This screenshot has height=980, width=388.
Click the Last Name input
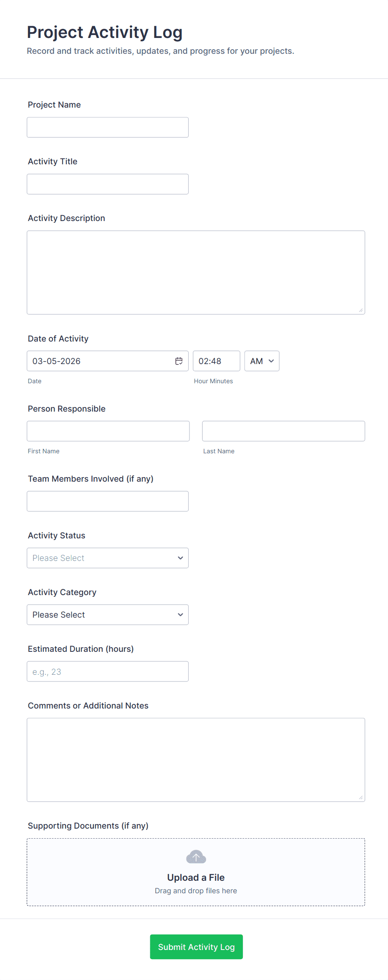283,431
